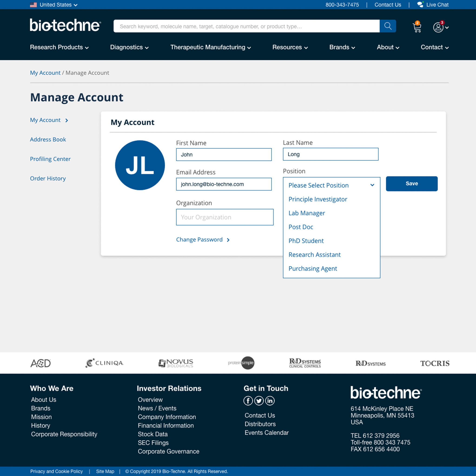
Task: Open Mission footer link
Action: (41, 417)
